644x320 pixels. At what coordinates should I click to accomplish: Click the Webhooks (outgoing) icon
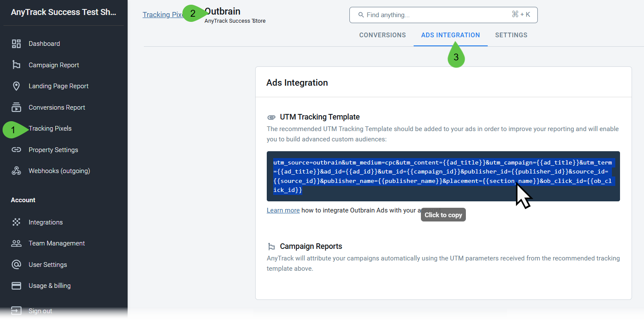point(16,171)
